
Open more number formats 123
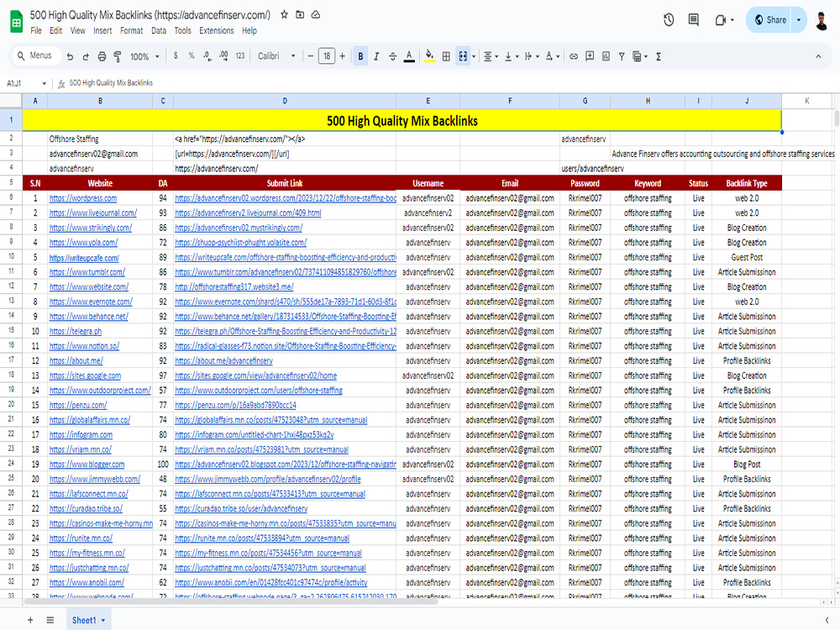240,55
